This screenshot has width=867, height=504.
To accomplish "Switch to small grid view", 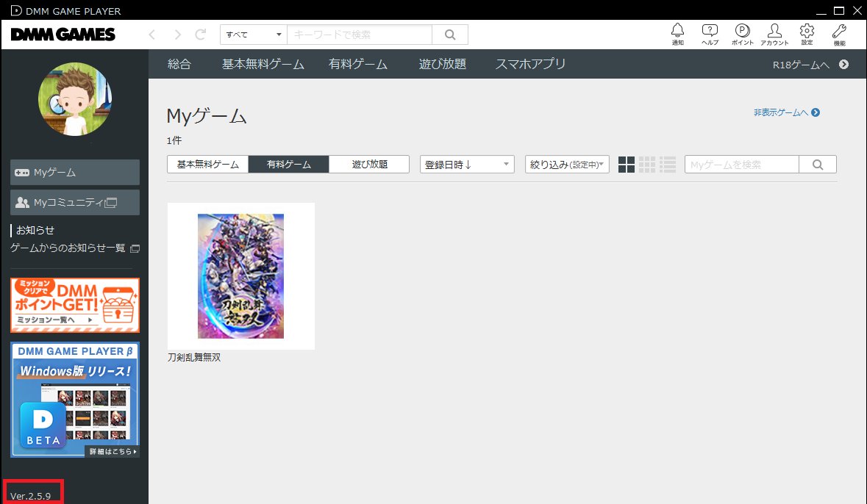I will pos(647,164).
